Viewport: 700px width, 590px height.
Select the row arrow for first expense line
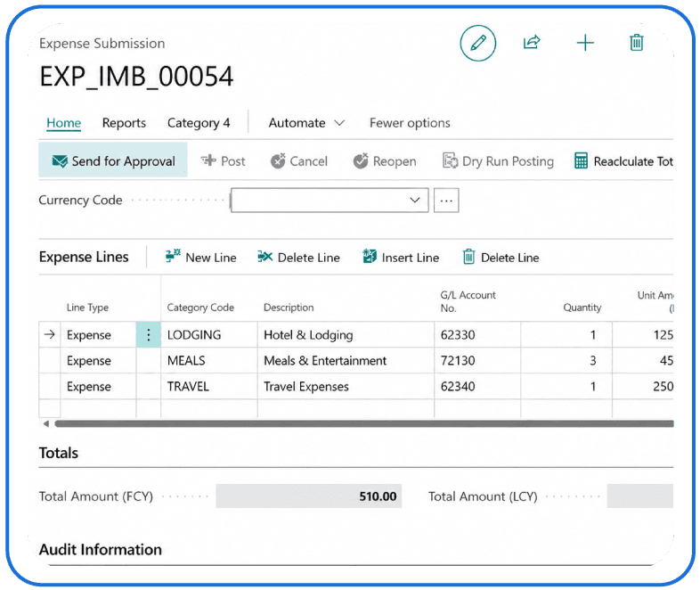click(50, 334)
